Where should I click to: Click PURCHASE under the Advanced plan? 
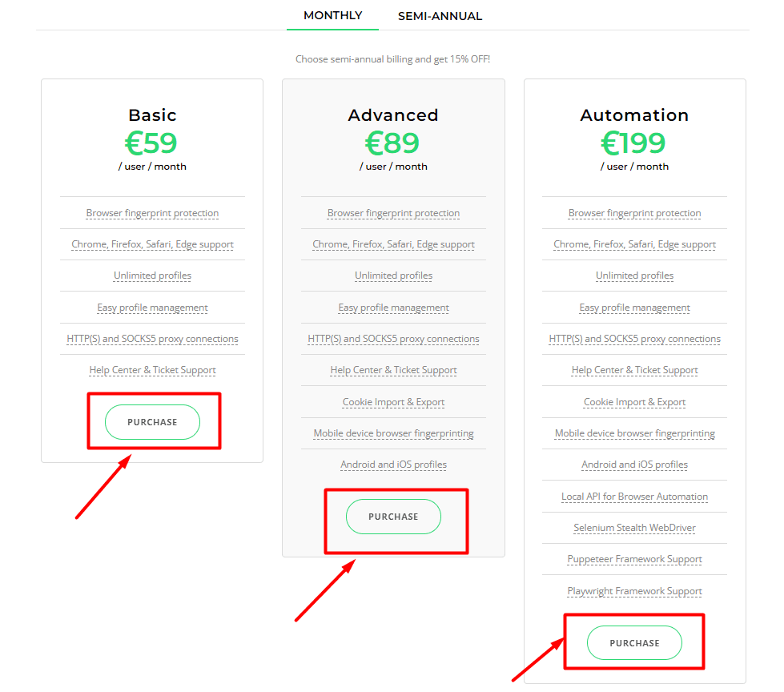pyautogui.click(x=393, y=517)
